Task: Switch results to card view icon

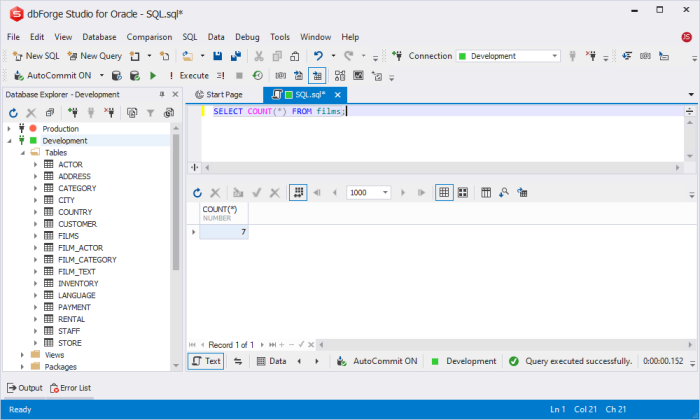Action: [463, 193]
